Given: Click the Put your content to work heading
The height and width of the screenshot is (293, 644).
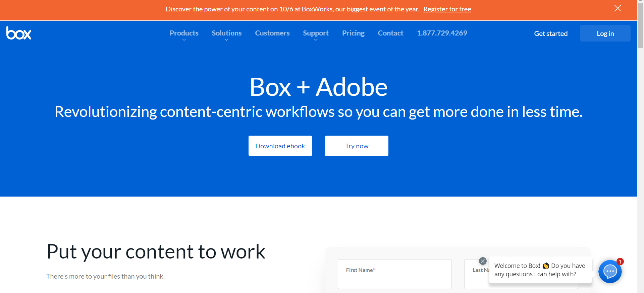Looking at the screenshot, I should 156,251.
